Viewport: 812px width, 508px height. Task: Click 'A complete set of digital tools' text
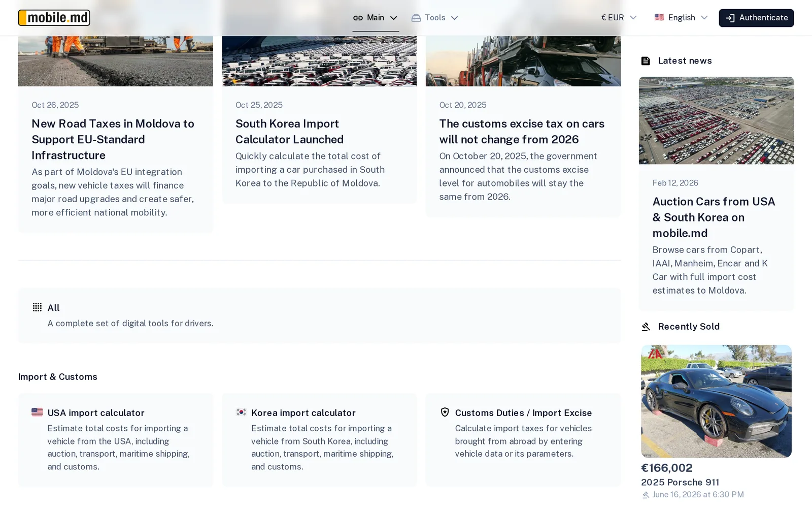[130, 324]
